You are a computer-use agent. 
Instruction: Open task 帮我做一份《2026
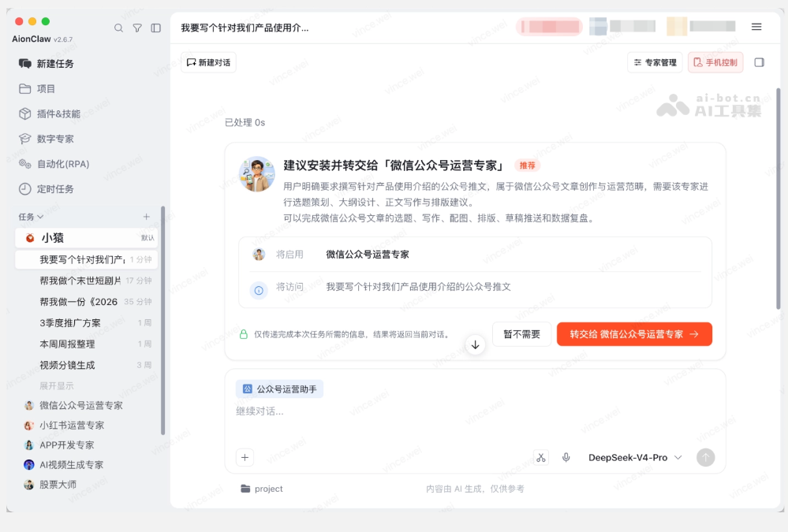tap(87, 301)
